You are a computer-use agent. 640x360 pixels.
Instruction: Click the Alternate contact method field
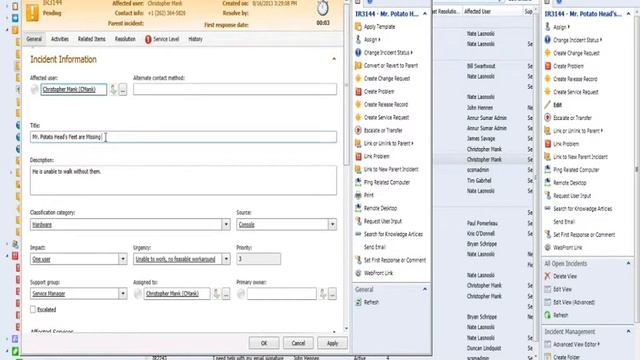(x=235, y=89)
